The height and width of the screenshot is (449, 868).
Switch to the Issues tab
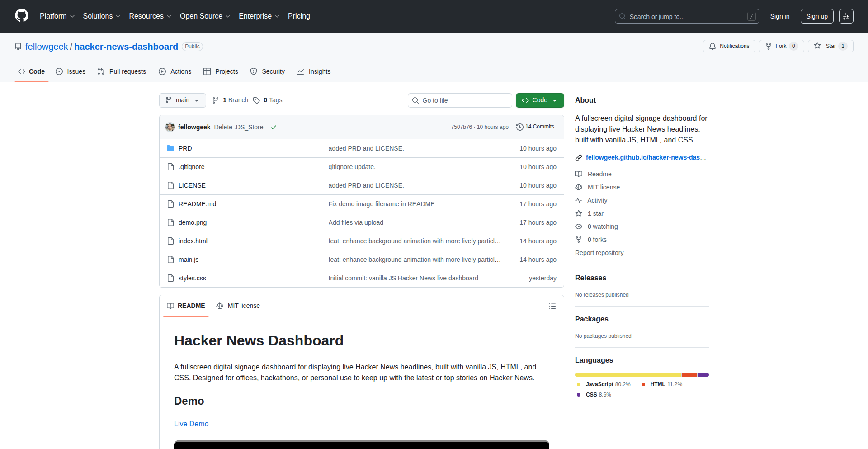[71, 71]
